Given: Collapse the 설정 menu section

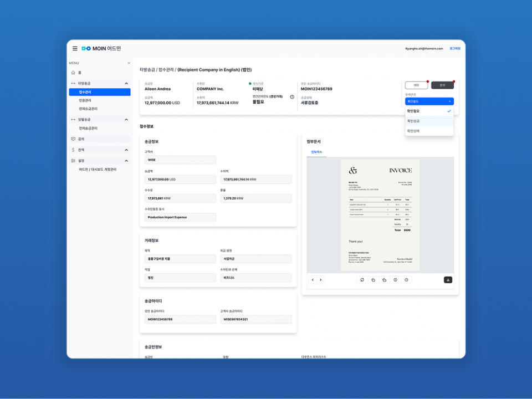Looking at the screenshot, I should pos(126,161).
